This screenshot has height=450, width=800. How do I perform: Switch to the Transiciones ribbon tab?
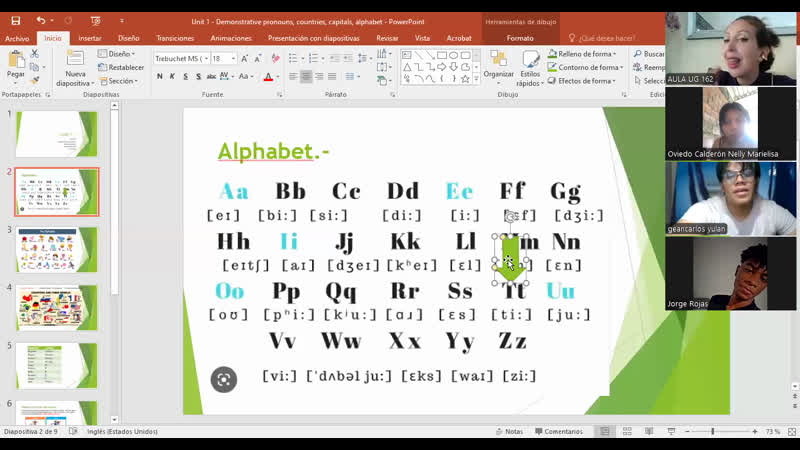[x=175, y=38]
